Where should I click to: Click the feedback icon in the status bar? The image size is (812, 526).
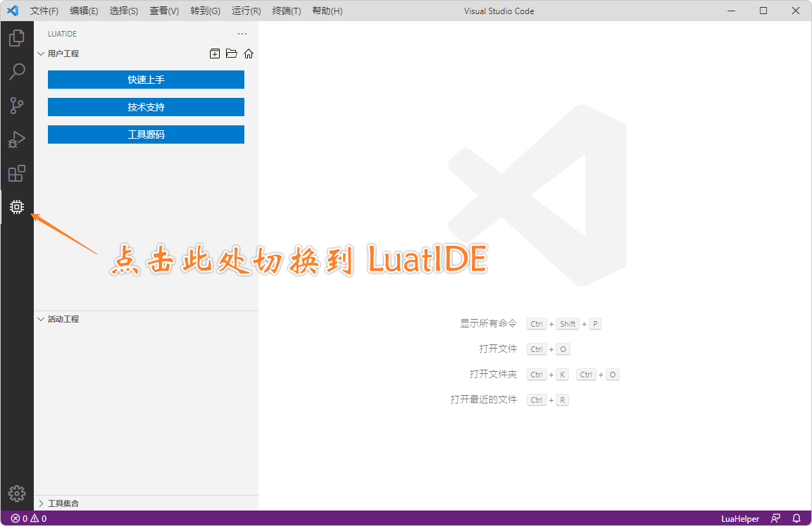(x=775, y=518)
